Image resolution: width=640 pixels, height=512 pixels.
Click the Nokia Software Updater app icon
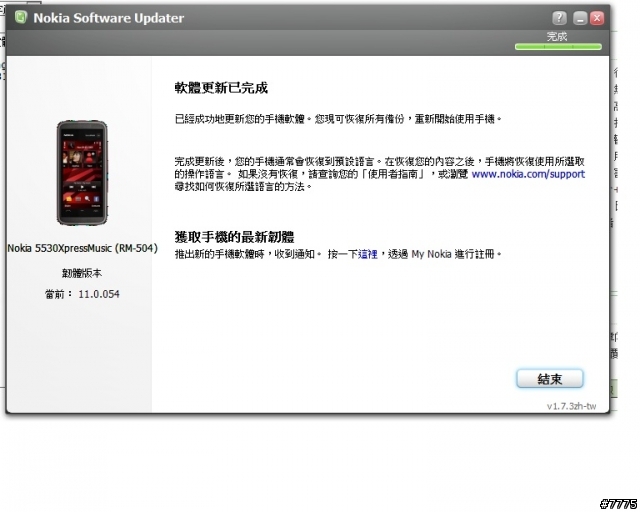click(x=21, y=17)
